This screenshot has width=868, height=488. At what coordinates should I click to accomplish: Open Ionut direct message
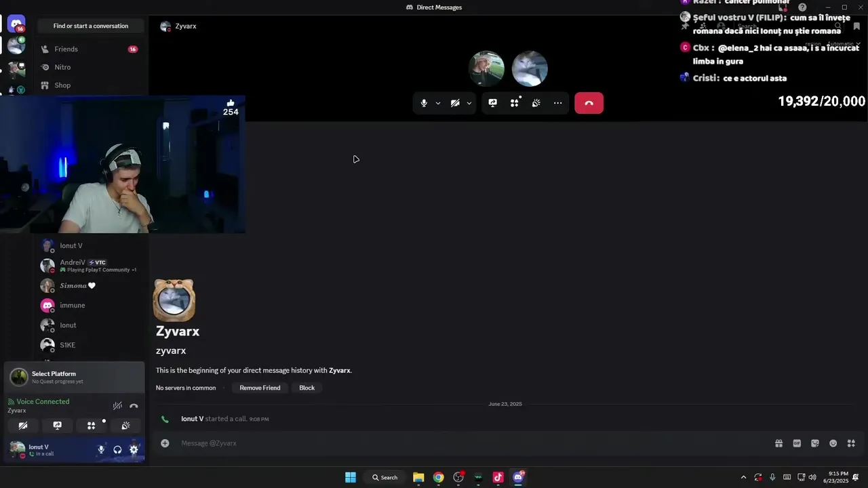click(x=90, y=325)
